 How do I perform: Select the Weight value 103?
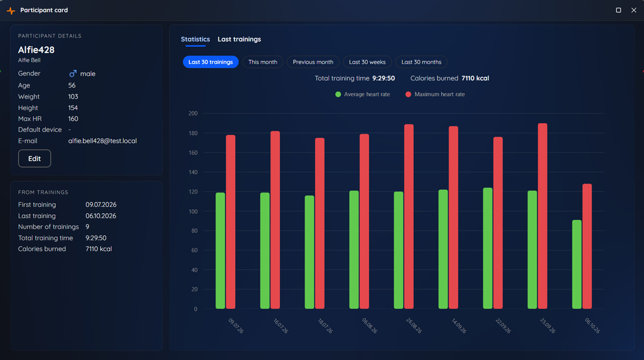pyautogui.click(x=74, y=97)
